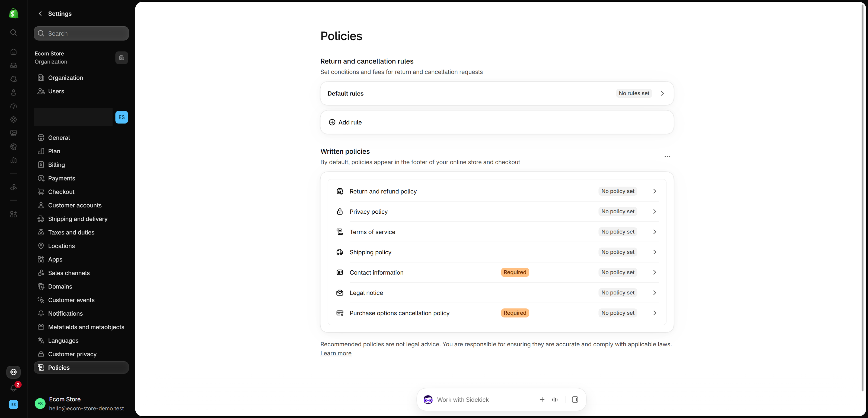868x418 pixels.
Task: Open Locations settings
Action: [x=81, y=246]
